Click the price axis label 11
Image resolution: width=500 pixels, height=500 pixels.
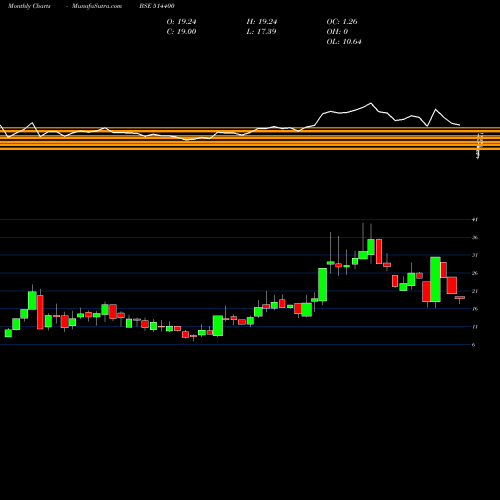(x=475, y=327)
